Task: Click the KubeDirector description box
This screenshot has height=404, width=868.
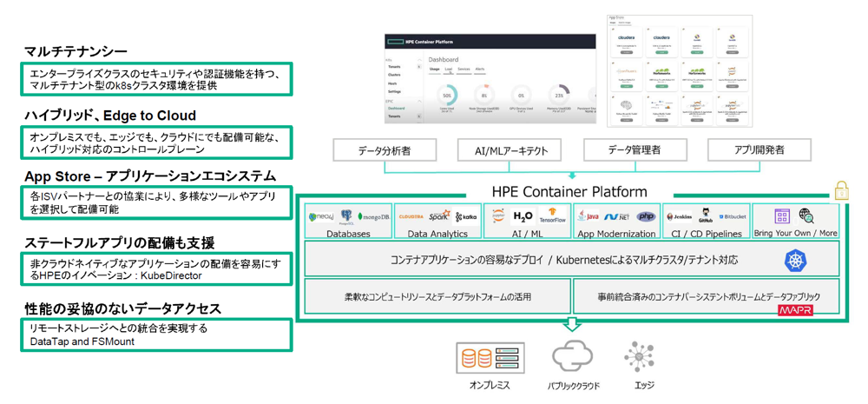Action: [x=156, y=269]
